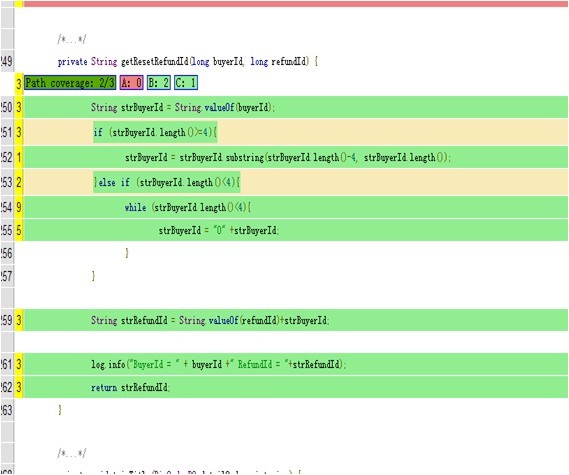Select path B: 2 badge

pos(159,83)
